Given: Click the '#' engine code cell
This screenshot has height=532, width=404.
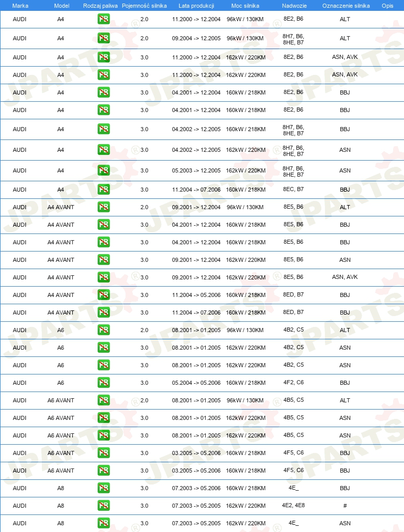Looking at the screenshot, I should point(345,506).
